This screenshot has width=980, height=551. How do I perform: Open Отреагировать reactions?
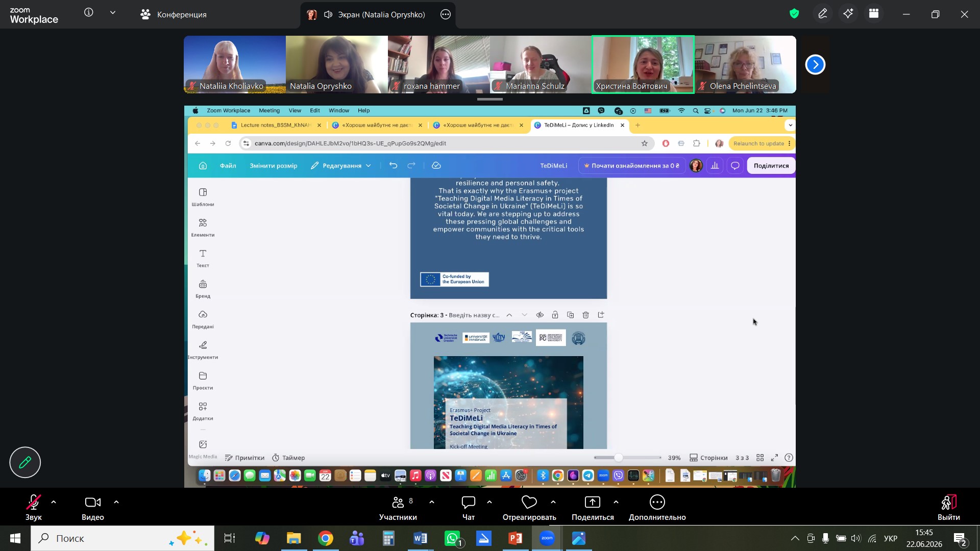pos(529,508)
